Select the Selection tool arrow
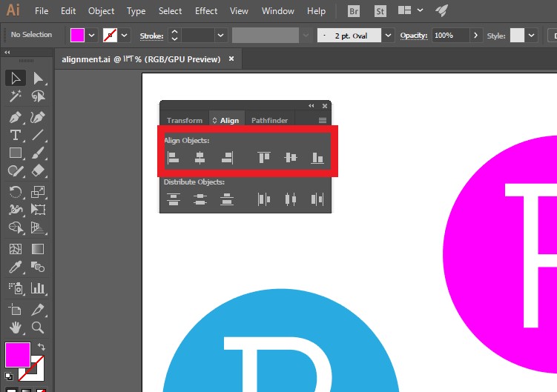Viewport: 557px width, 392px height. coord(16,78)
